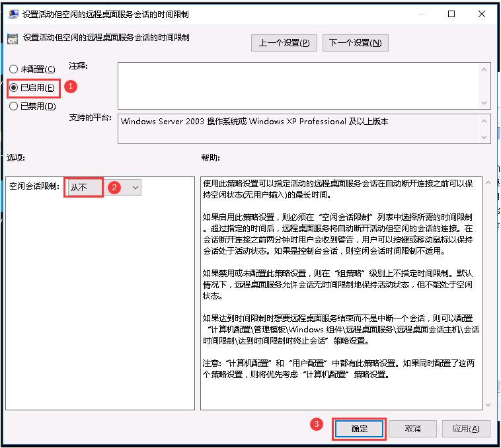Click the help panel scroll down arrow
Viewport: 501px width, 448px height.
click(488, 404)
